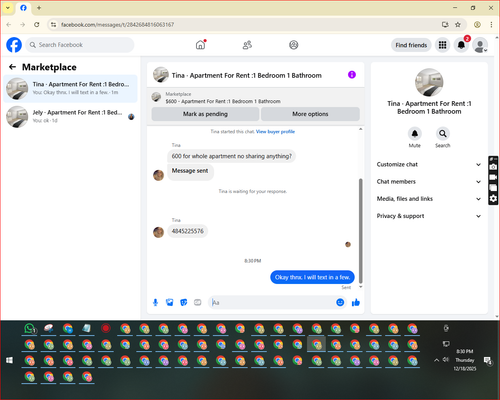Click the taskbar volume speaker icon
500x400 pixels.
[x=445, y=360]
